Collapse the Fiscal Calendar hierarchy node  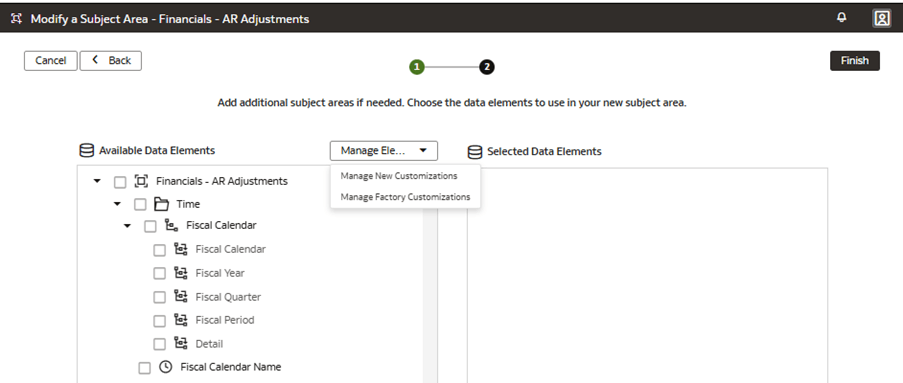(127, 226)
